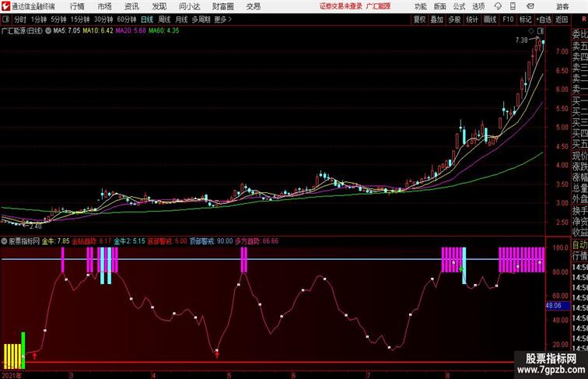The image size is (588, 379).
Task: Click the MA20: 5.68 indicator value
Action: (131, 31)
